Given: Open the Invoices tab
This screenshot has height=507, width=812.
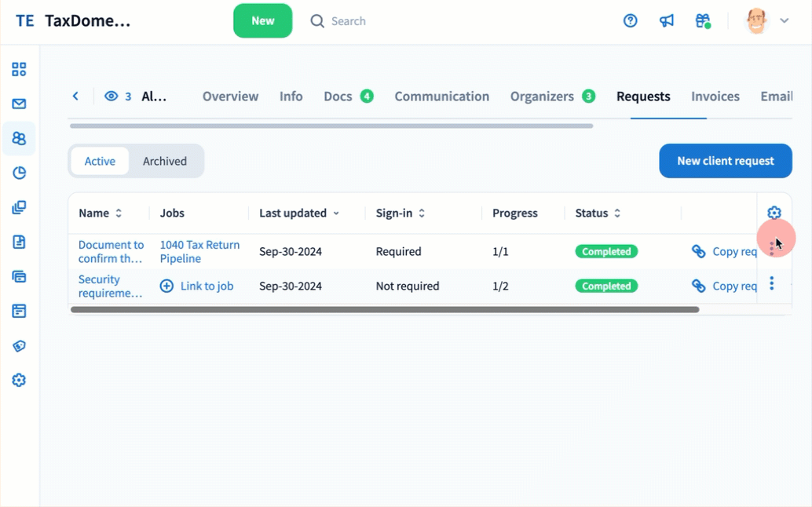Looking at the screenshot, I should (x=715, y=97).
